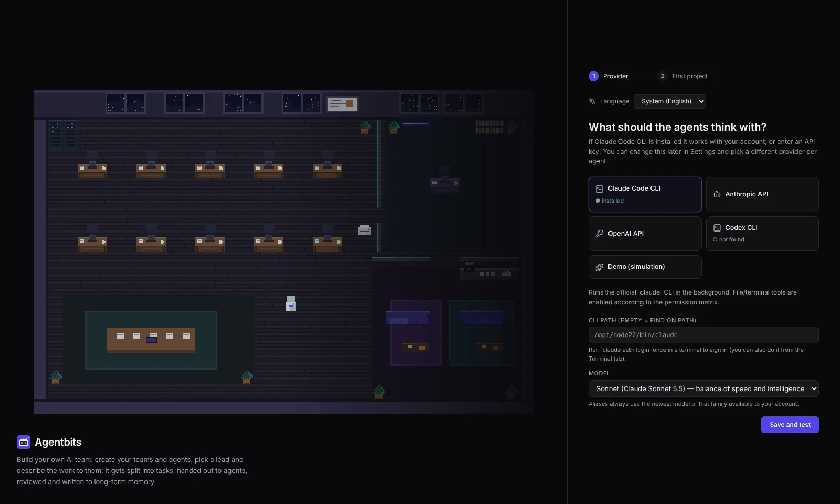The width and height of the screenshot is (840, 504).
Task: Click the not found status circle
Action: (x=715, y=240)
